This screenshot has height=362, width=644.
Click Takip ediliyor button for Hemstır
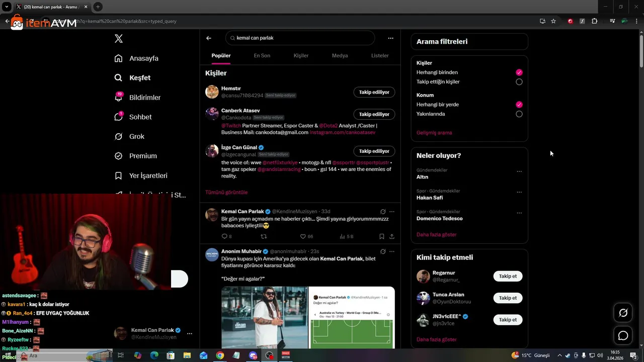click(x=374, y=92)
